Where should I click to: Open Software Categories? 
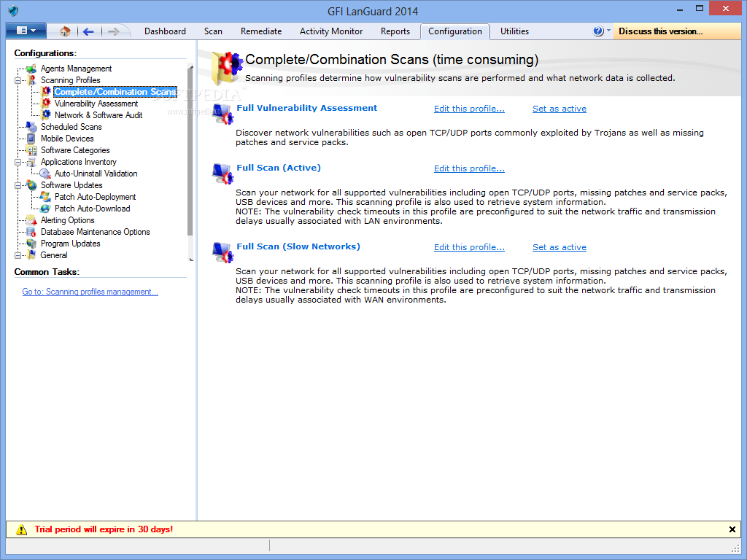[75, 150]
